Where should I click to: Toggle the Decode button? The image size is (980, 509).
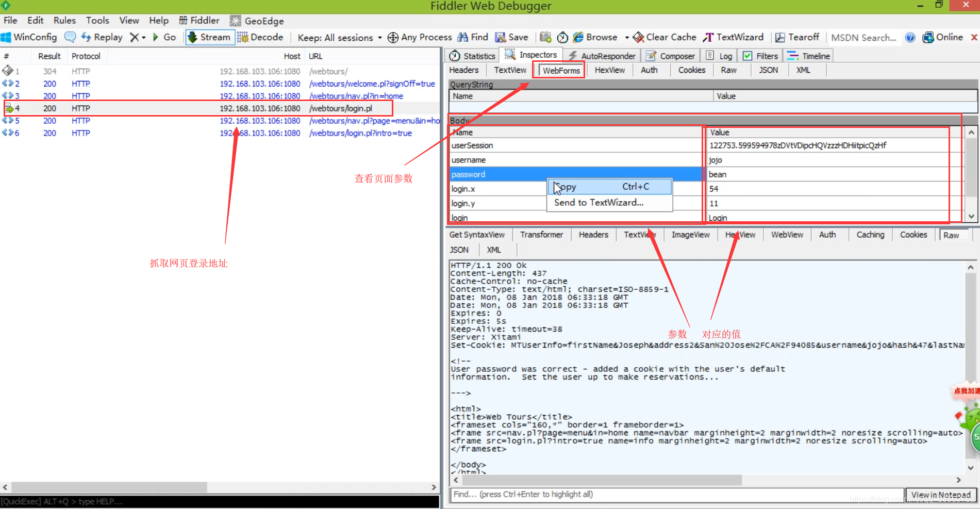tap(260, 37)
